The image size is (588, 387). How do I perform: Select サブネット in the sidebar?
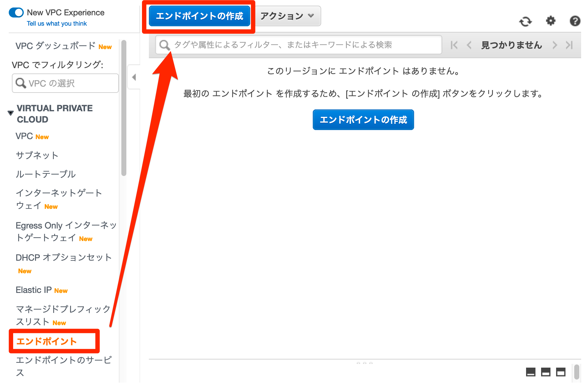(37, 155)
